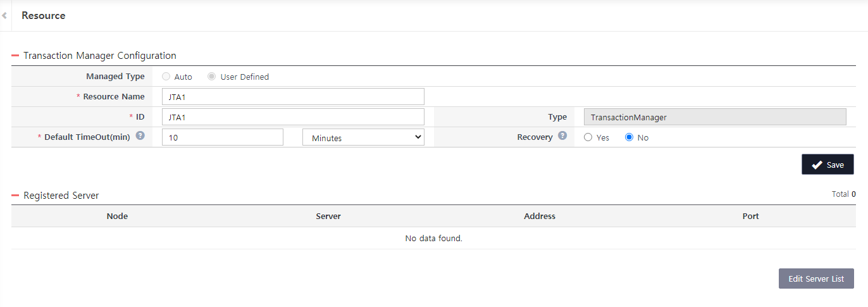This screenshot has width=868, height=307.
Task: Click the Server column header
Action: (x=328, y=216)
